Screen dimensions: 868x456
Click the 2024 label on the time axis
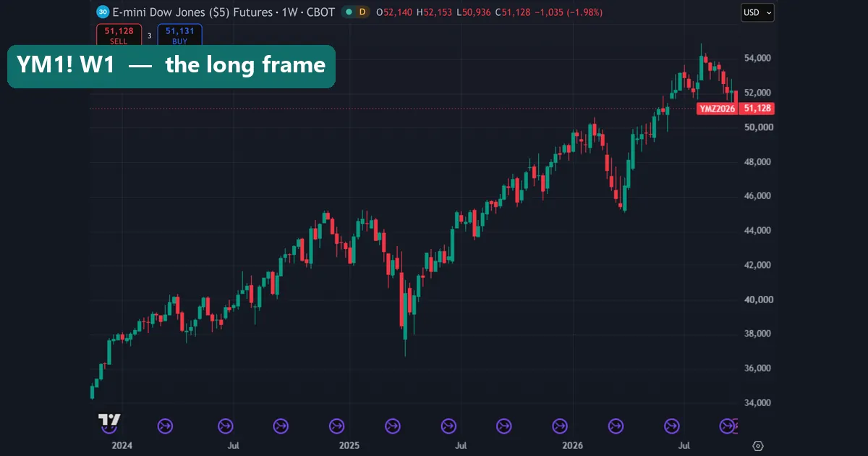pyautogui.click(x=122, y=446)
